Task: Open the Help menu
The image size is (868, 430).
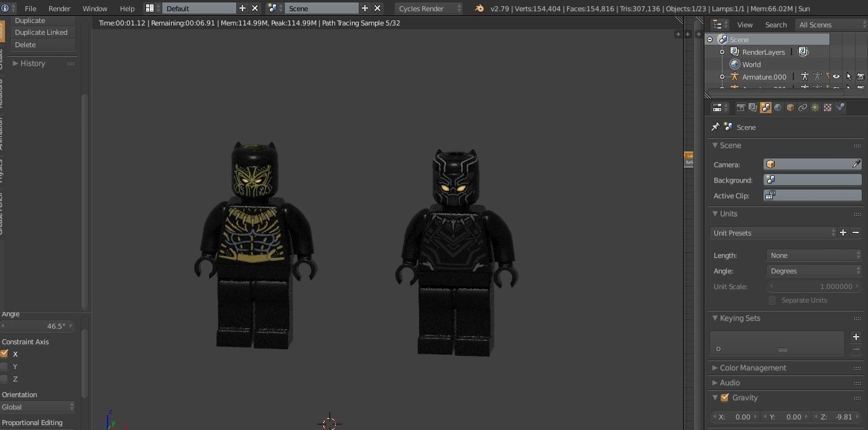Action: click(127, 8)
